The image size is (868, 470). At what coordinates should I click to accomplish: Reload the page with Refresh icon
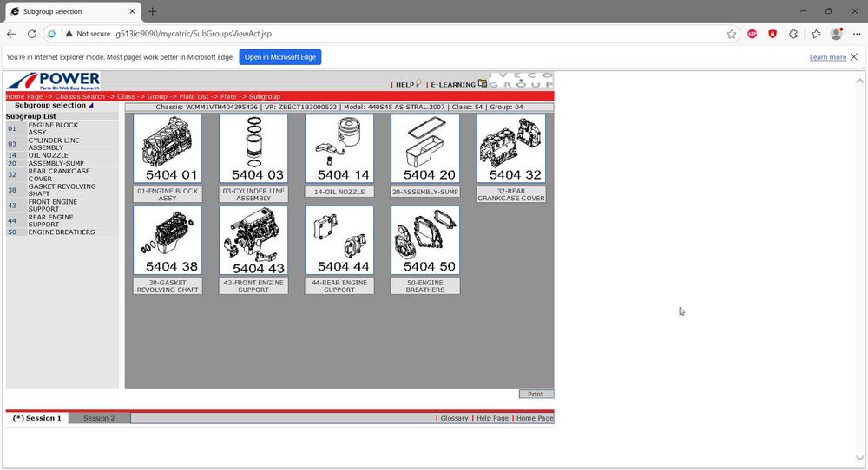pos(31,34)
